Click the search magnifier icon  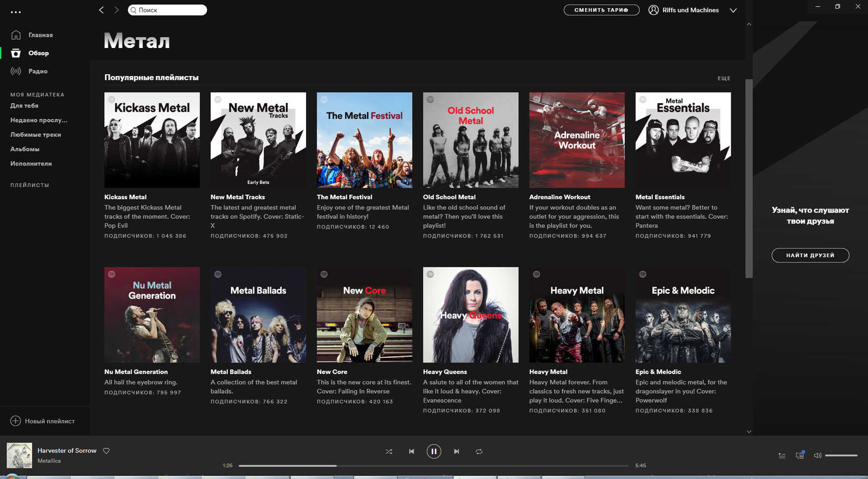(x=134, y=10)
